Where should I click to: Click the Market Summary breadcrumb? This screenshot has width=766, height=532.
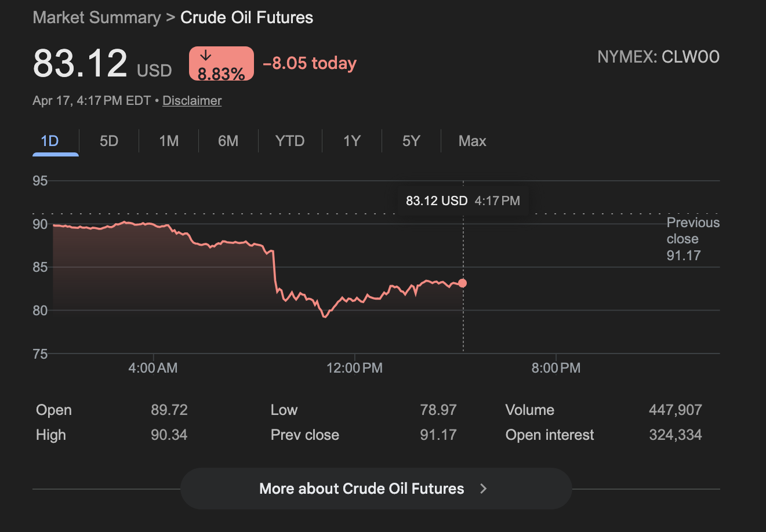click(97, 18)
